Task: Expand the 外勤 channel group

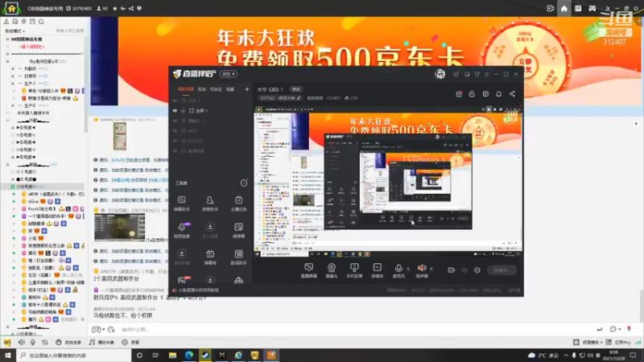Action: (x=13, y=69)
